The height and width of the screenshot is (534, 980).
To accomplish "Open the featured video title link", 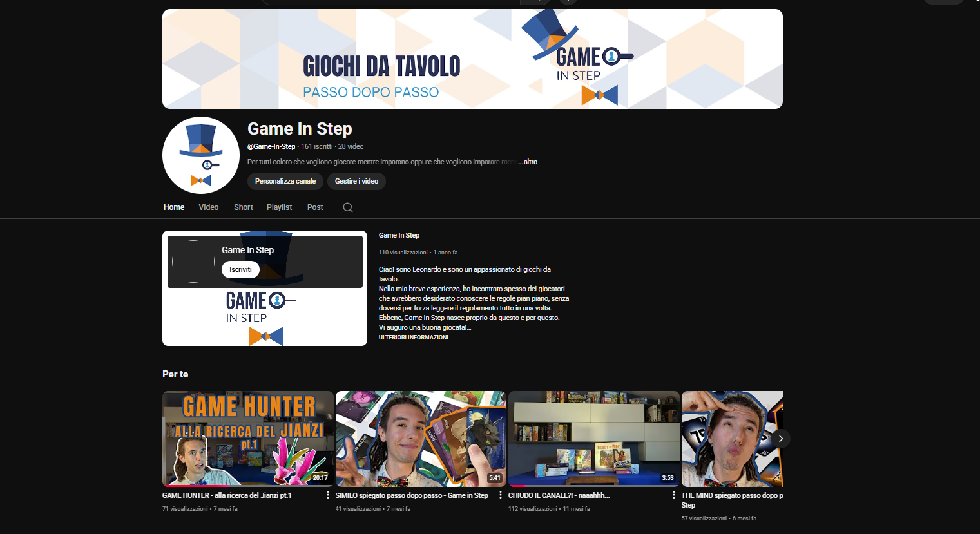I will click(x=399, y=236).
